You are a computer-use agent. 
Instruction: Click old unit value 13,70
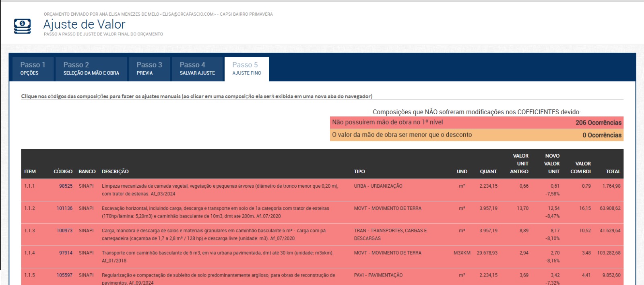(x=523, y=208)
